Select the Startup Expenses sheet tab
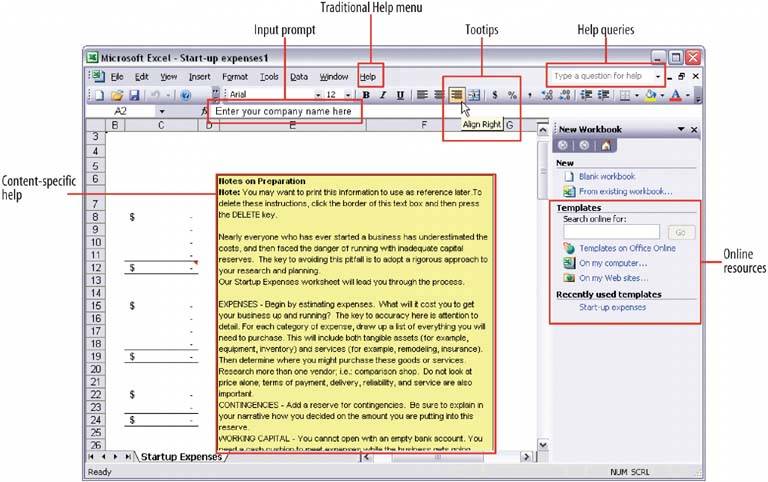 (181, 457)
